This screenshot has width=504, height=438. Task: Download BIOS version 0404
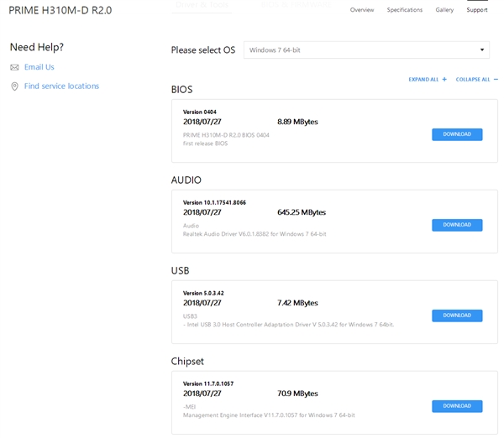click(457, 134)
